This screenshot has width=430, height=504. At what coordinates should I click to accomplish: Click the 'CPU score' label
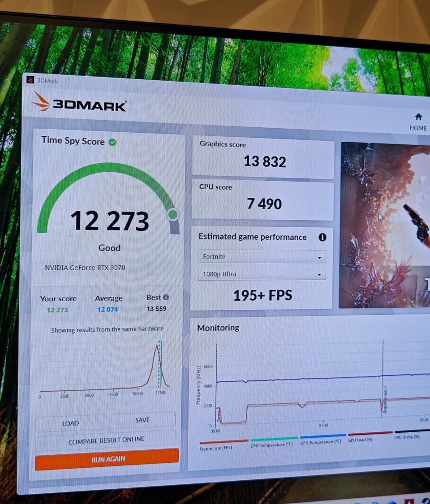(215, 187)
